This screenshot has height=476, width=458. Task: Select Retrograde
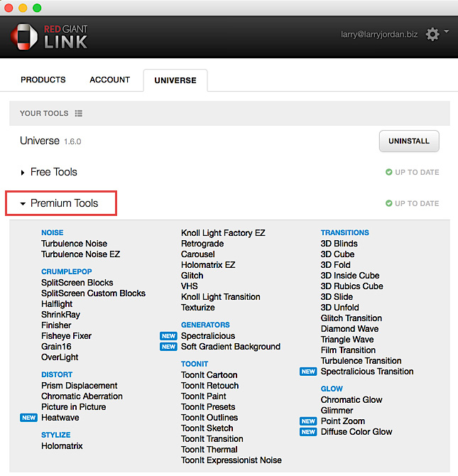(202, 244)
